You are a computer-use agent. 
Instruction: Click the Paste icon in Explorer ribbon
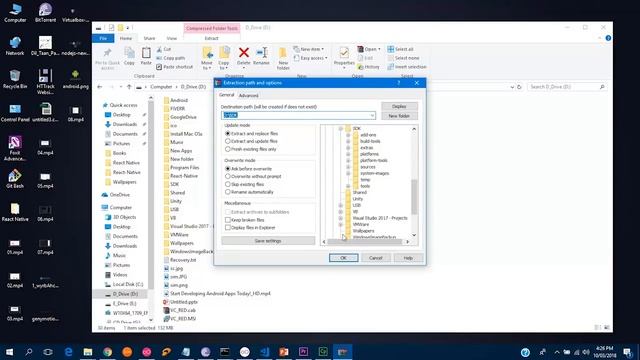146,53
